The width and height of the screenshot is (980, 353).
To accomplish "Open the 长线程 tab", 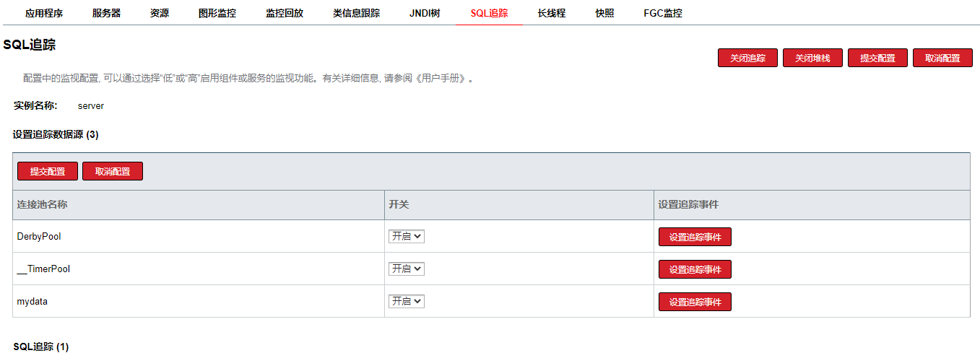I will coord(552,13).
